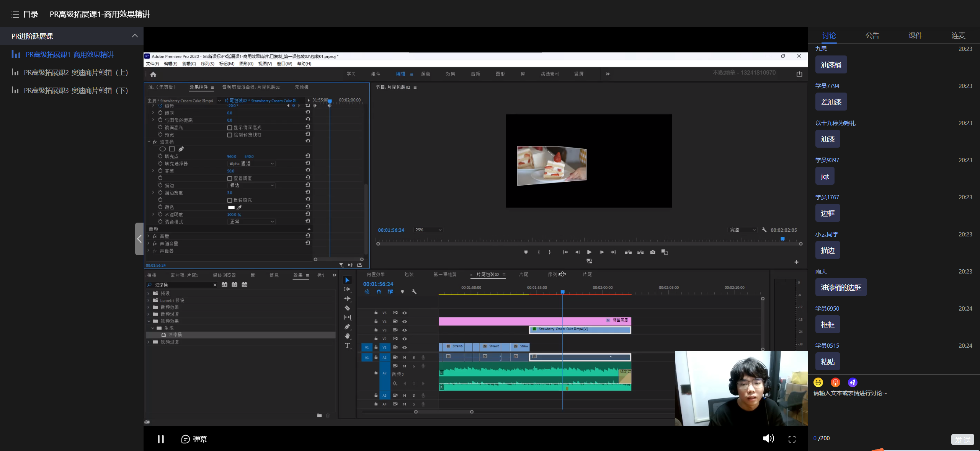Enable the 反转填充 checkbox
The height and width of the screenshot is (451, 980).
[230, 200]
